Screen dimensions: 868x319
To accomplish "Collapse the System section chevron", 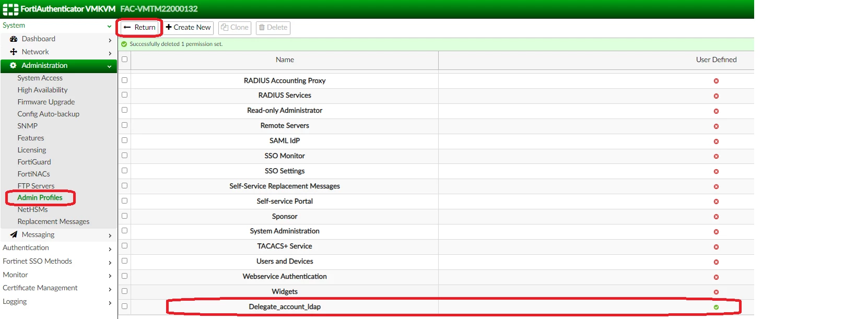I will 109,26.
